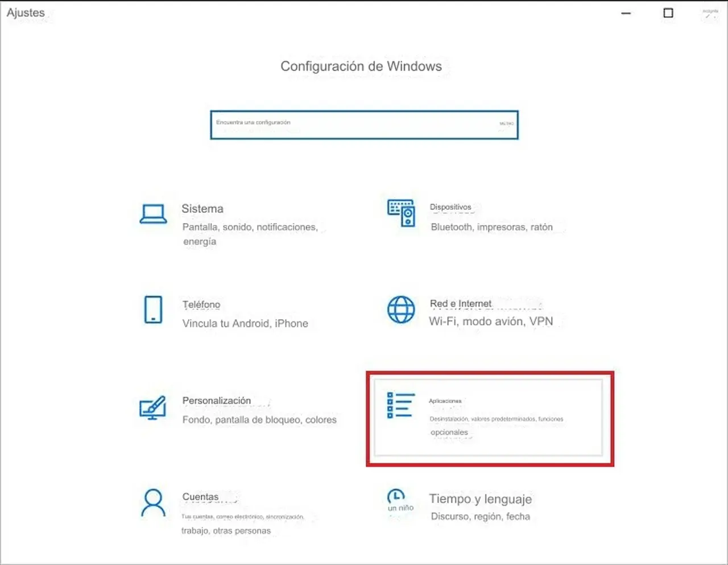Image resolution: width=728 pixels, height=565 pixels.
Task: Click the "Desinstalación, valores predeterminados" description
Action: pos(497,426)
